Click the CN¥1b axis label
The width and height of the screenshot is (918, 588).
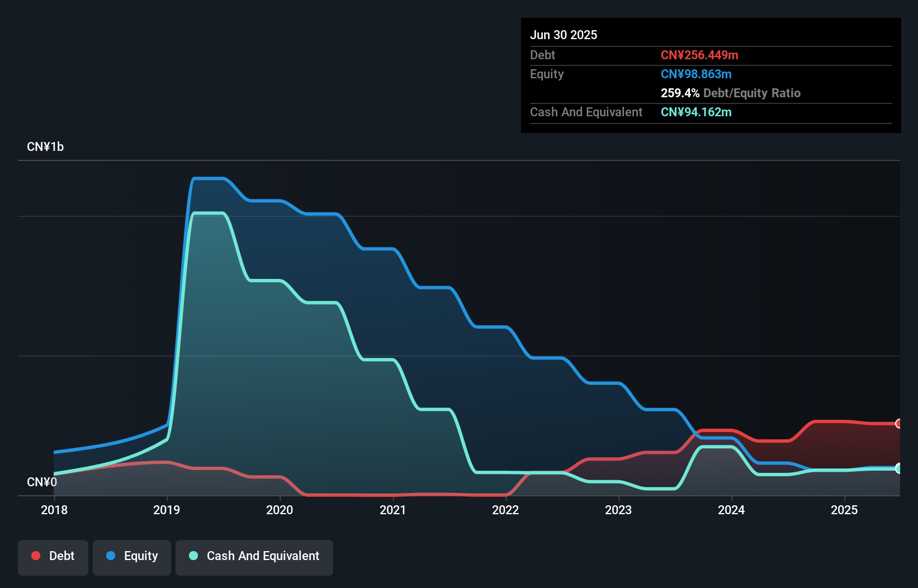coord(46,146)
